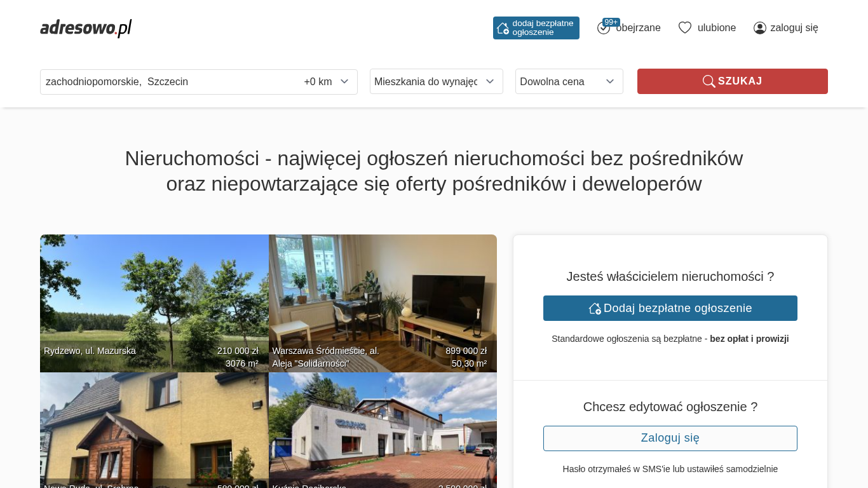
Task: Click the zaloguj się header link
Action: tap(794, 28)
